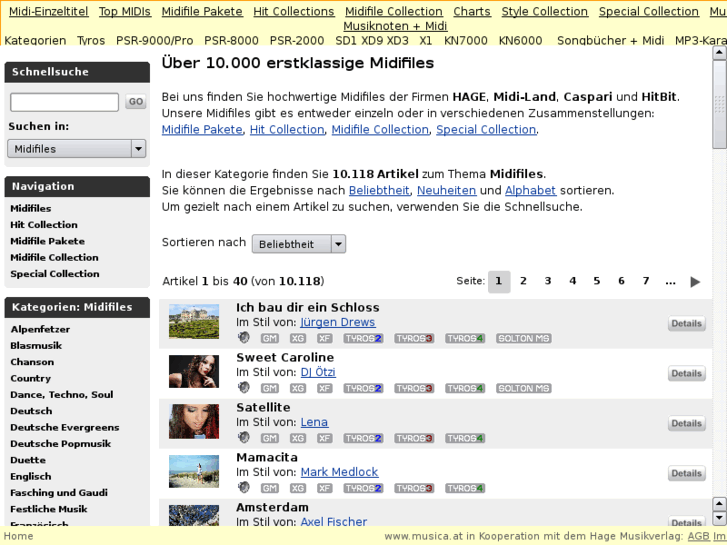Play audio preview for Sweet Caroline
This screenshot has height=545, width=727.
pyautogui.click(x=243, y=387)
